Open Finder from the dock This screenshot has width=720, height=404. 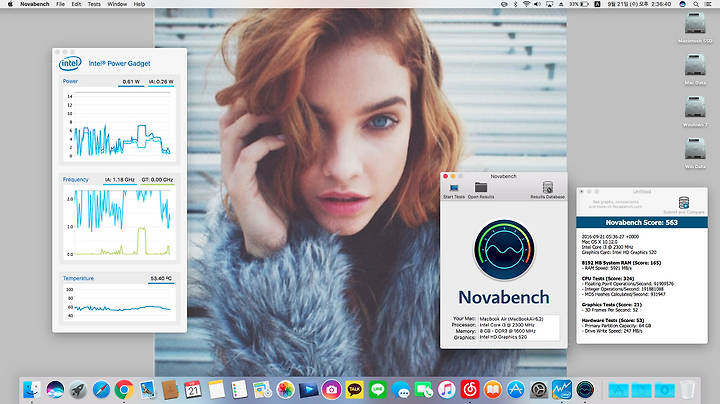point(32,390)
